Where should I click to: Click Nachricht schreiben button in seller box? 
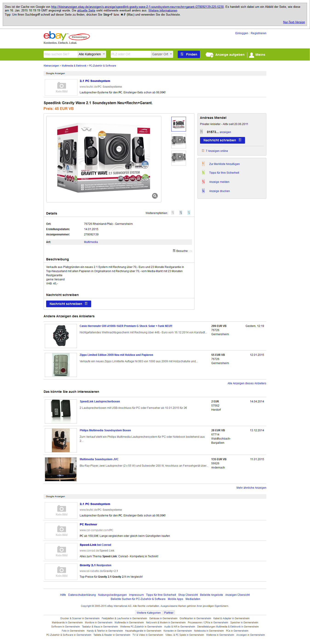click(x=222, y=140)
